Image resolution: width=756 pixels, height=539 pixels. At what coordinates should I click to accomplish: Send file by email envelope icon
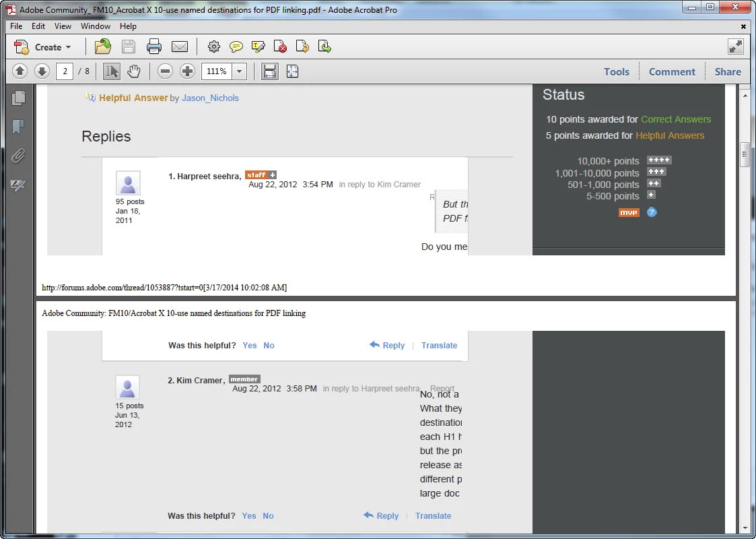pyautogui.click(x=180, y=46)
